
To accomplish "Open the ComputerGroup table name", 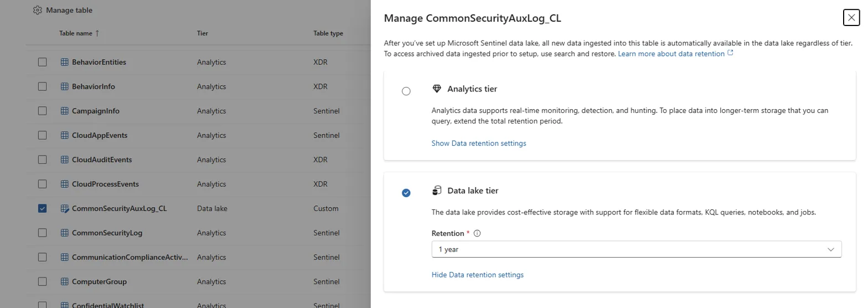I will 99,281.
